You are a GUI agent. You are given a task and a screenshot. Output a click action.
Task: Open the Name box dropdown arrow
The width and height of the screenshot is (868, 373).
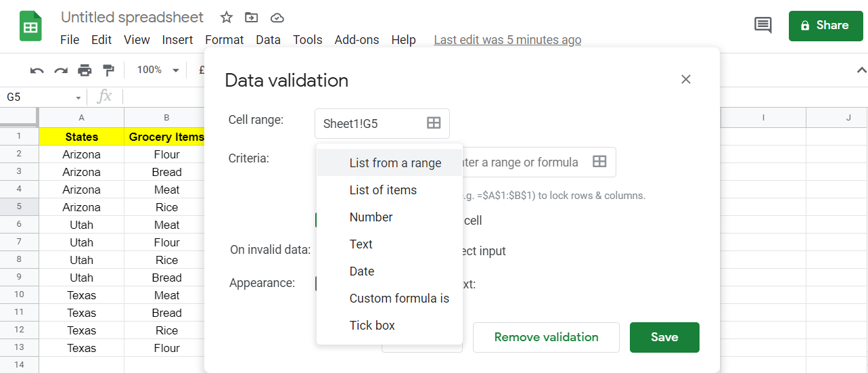(x=78, y=97)
